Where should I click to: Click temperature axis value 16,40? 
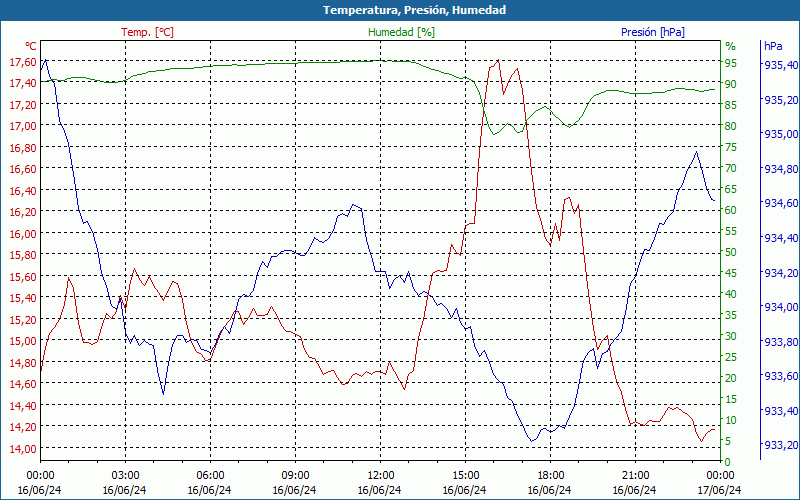click(23, 190)
